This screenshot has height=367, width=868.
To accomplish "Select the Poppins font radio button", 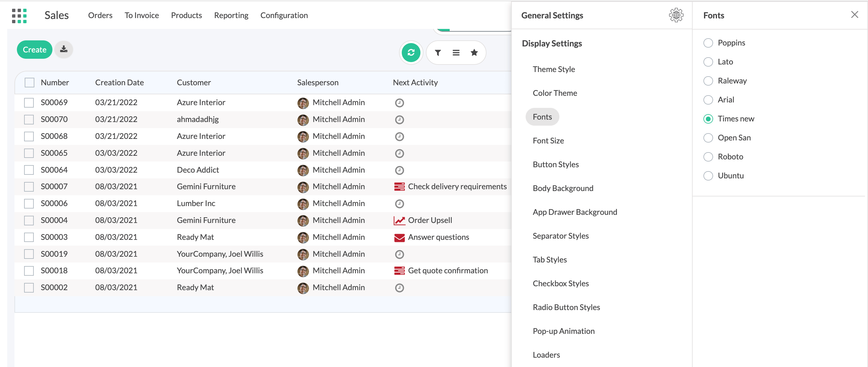I will (708, 43).
